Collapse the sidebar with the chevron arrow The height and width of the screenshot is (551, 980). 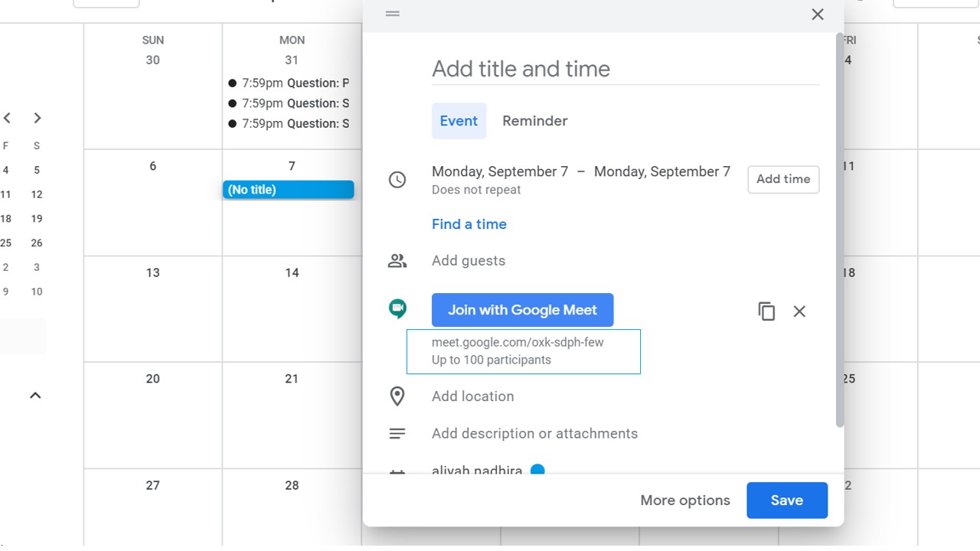pyautogui.click(x=35, y=395)
